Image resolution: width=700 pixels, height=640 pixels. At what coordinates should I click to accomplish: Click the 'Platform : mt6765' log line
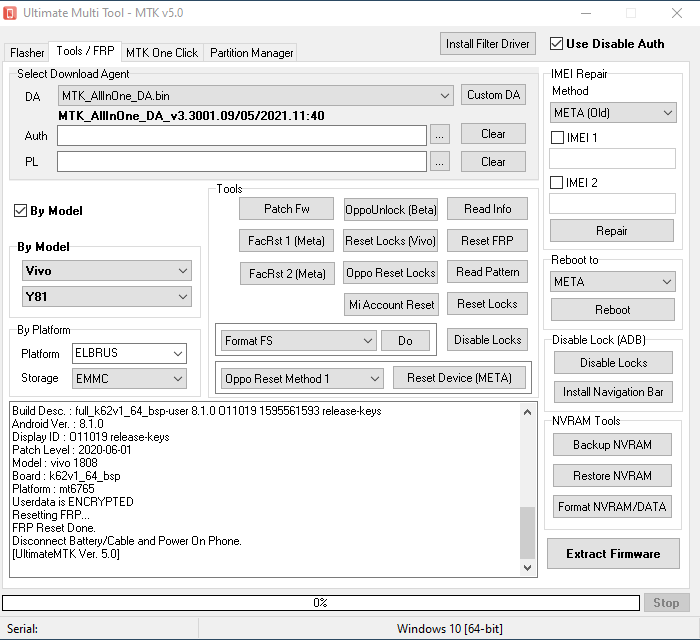(x=53, y=489)
